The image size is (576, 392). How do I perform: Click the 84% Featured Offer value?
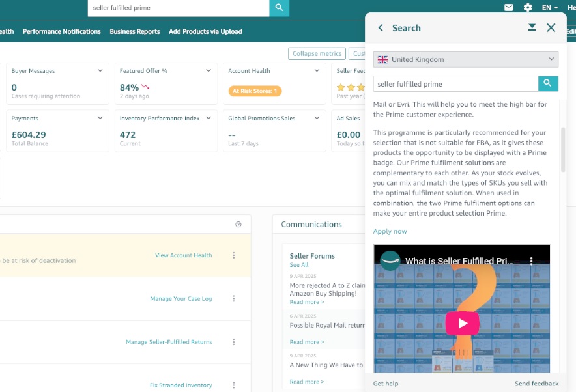(x=129, y=87)
